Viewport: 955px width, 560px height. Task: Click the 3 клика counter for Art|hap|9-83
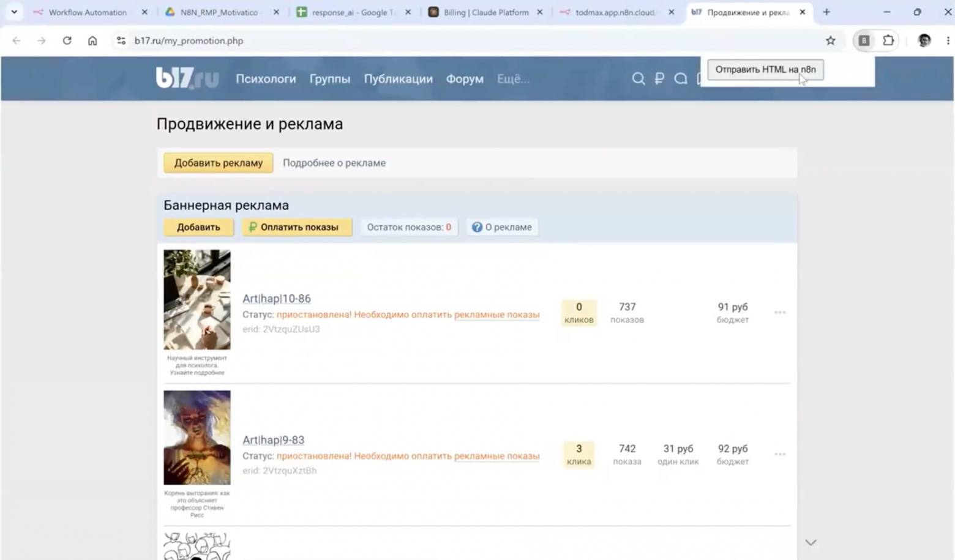pyautogui.click(x=579, y=455)
